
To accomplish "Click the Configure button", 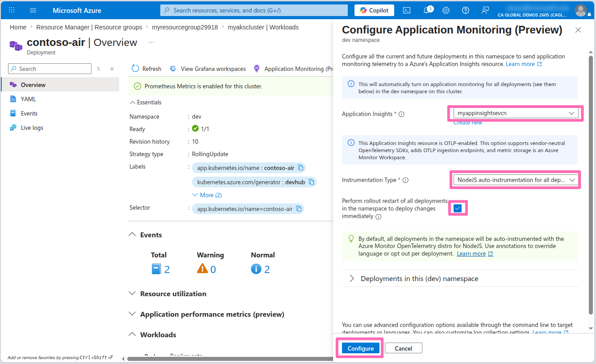I will [x=361, y=348].
